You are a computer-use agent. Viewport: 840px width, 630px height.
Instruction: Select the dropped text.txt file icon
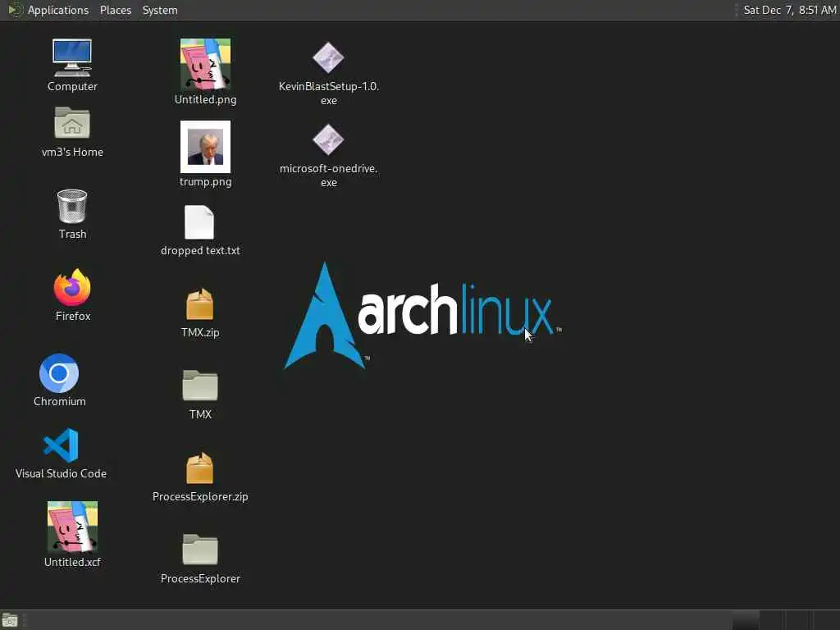coord(199,222)
